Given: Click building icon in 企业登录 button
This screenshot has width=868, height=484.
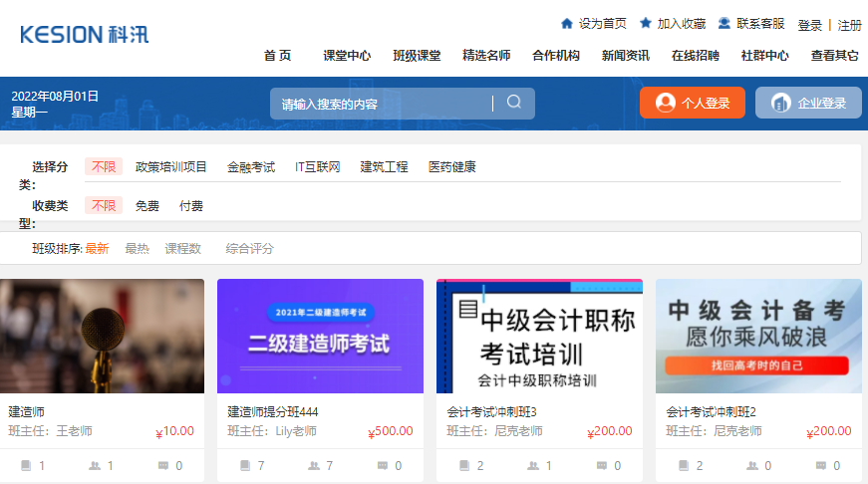Looking at the screenshot, I should click(781, 103).
